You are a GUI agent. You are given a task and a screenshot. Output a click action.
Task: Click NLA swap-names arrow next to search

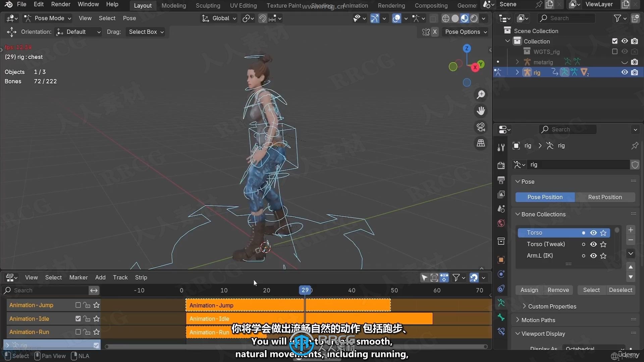point(94,291)
